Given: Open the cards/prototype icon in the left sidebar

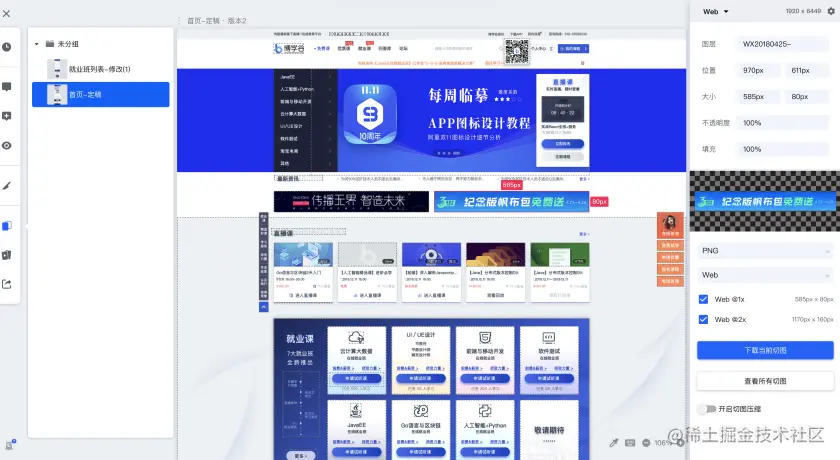Looking at the screenshot, I should pos(6,255).
